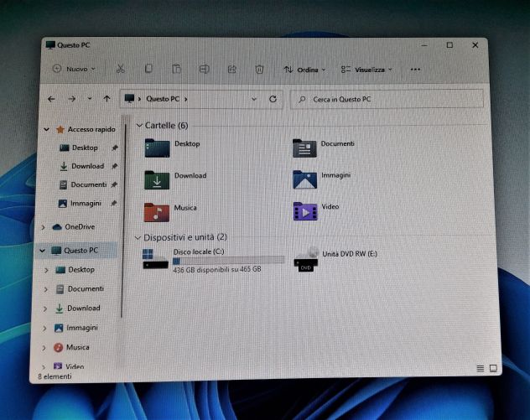Expand OneDrive in sidebar
Viewport: 530px width, 420px height.
[43, 227]
